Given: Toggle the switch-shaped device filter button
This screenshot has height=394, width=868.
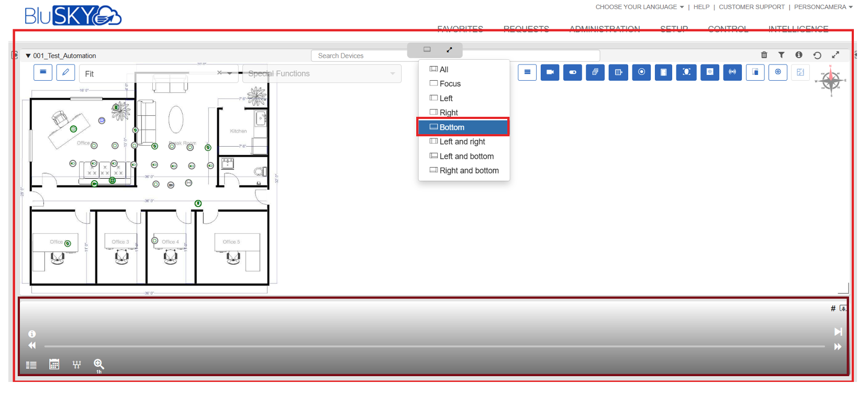Looking at the screenshot, I should 573,72.
